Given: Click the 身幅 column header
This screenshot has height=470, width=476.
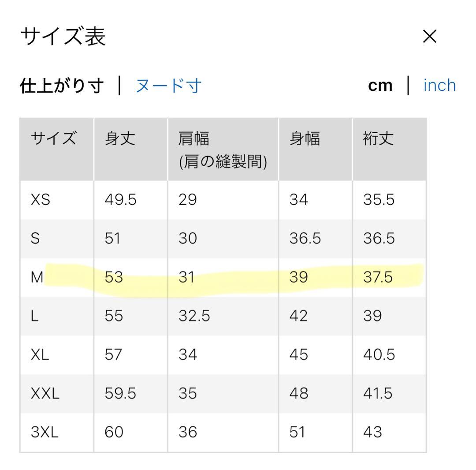Looking at the screenshot, I should click(x=304, y=139).
